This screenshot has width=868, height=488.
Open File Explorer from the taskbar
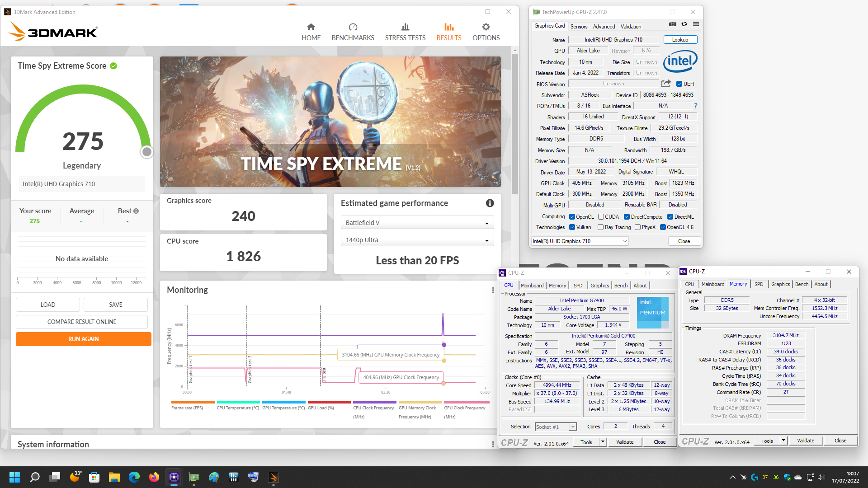tap(114, 477)
